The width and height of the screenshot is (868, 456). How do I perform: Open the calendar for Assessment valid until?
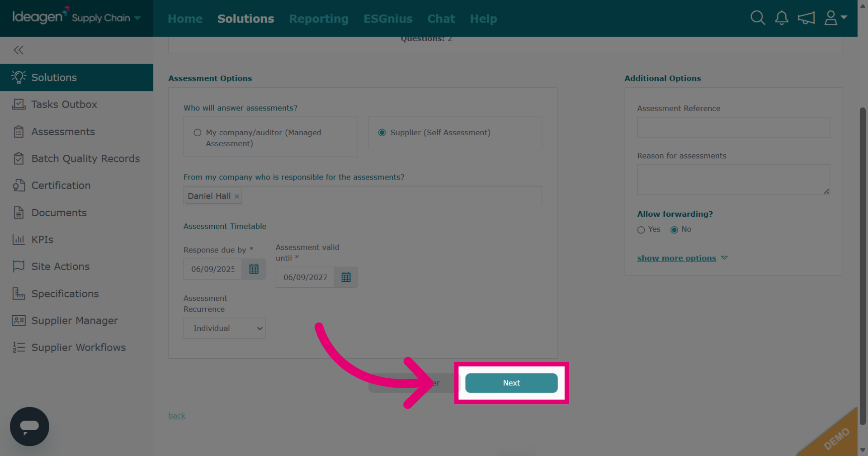346,277
